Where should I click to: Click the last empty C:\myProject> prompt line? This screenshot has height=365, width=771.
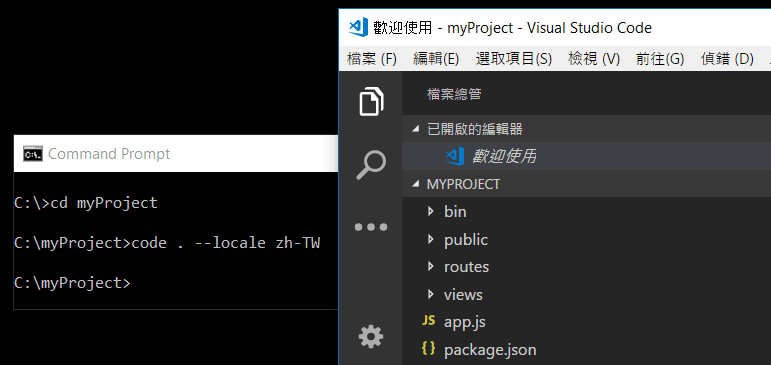[72, 283]
